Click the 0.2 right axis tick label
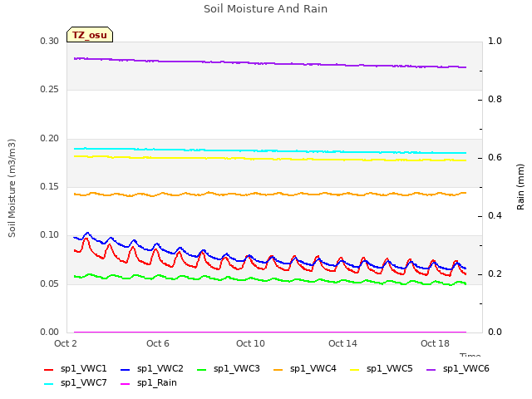Image resolution: width=532 pixels, height=399 pixels. [x=495, y=273]
